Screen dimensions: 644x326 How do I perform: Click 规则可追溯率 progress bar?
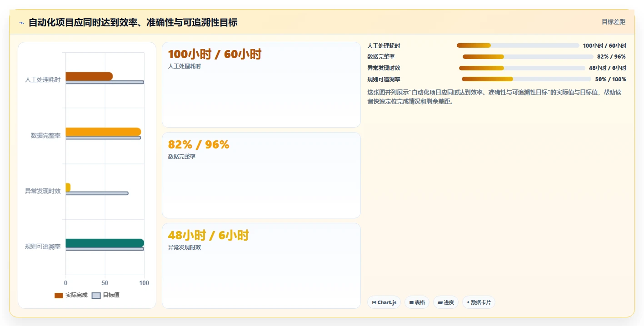[526, 79]
